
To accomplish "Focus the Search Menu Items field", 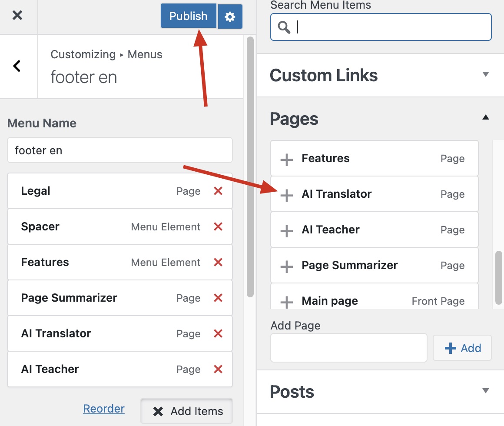I will [x=381, y=27].
